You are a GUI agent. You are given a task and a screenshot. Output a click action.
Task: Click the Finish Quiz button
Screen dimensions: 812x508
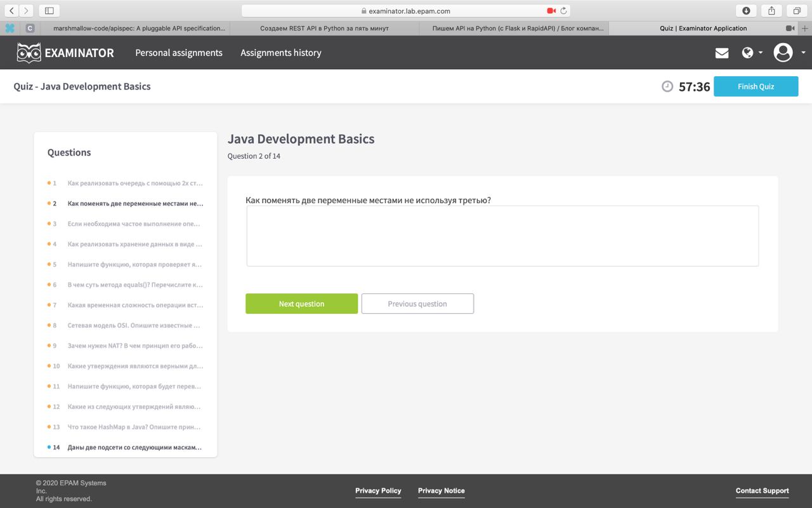coord(756,86)
